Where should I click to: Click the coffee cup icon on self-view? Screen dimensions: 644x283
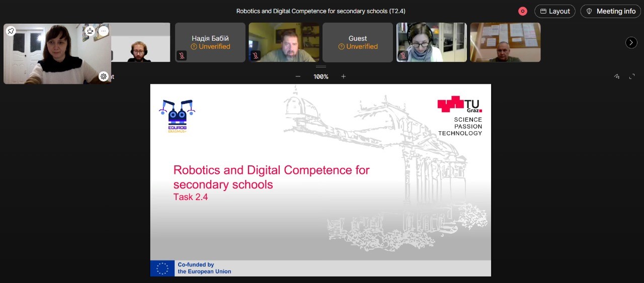click(90, 31)
